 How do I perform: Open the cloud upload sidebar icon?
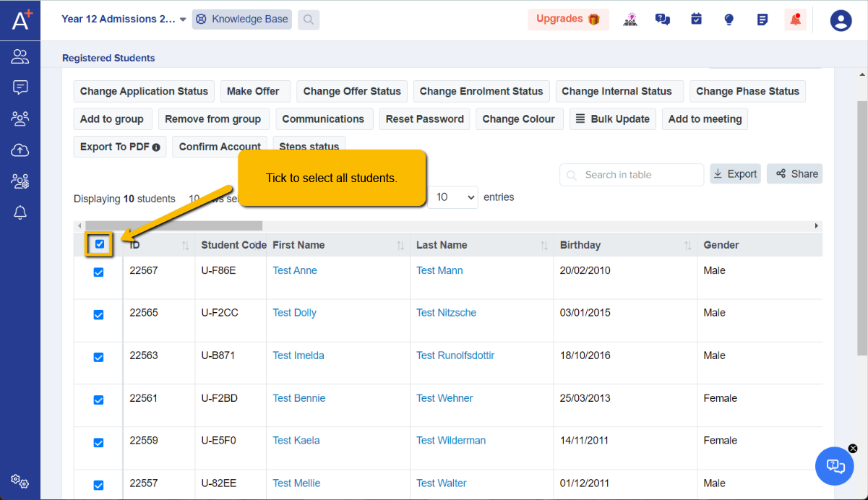point(20,150)
